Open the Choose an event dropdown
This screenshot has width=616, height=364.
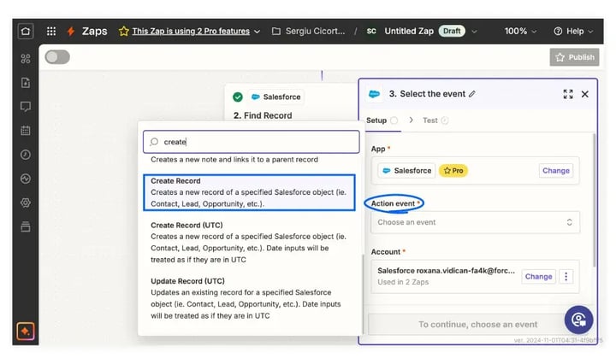coord(475,222)
